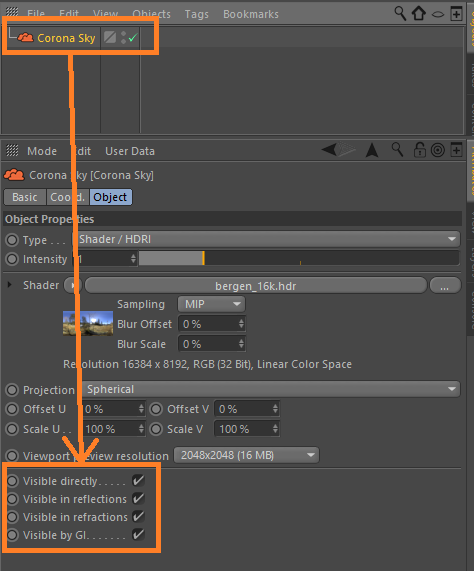Open the File menu

pos(36,14)
